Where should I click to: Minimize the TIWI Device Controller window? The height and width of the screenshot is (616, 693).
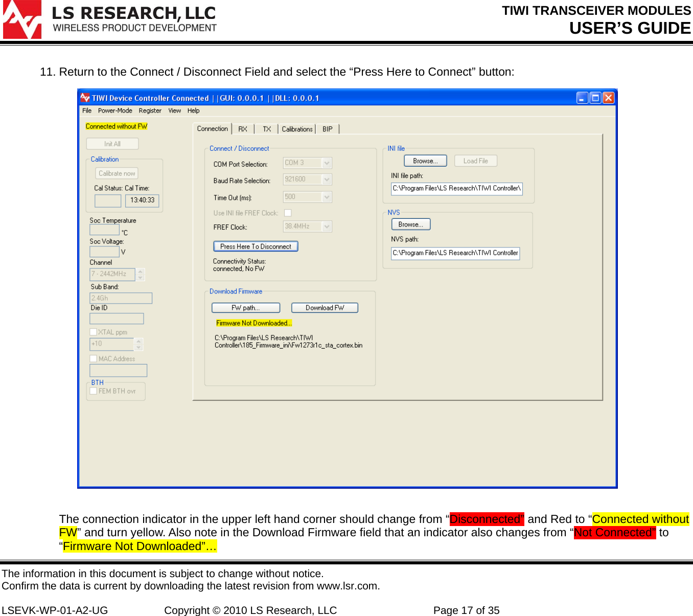coord(582,98)
